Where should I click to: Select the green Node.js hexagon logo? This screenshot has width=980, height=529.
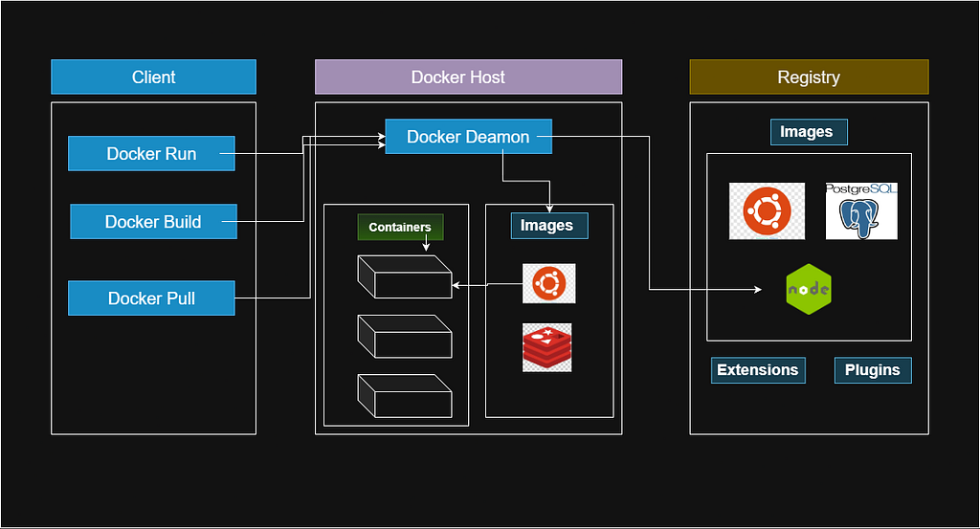809,289
